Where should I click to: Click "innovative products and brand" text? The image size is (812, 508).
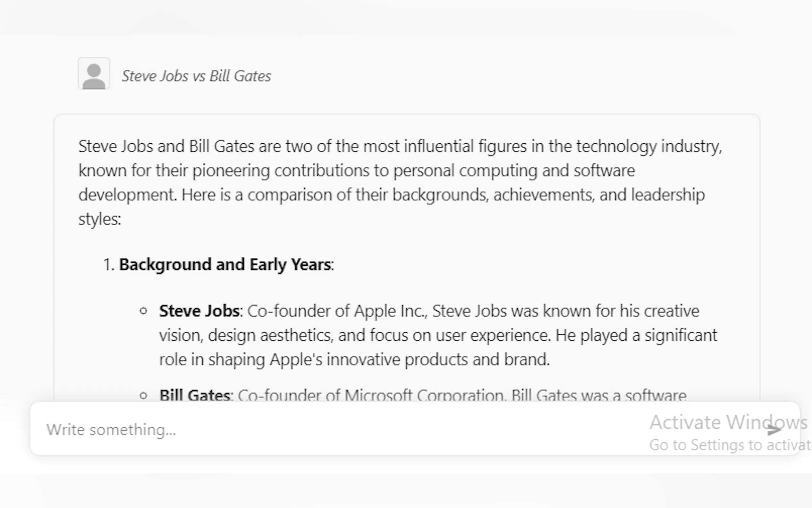tap(438, 360)
